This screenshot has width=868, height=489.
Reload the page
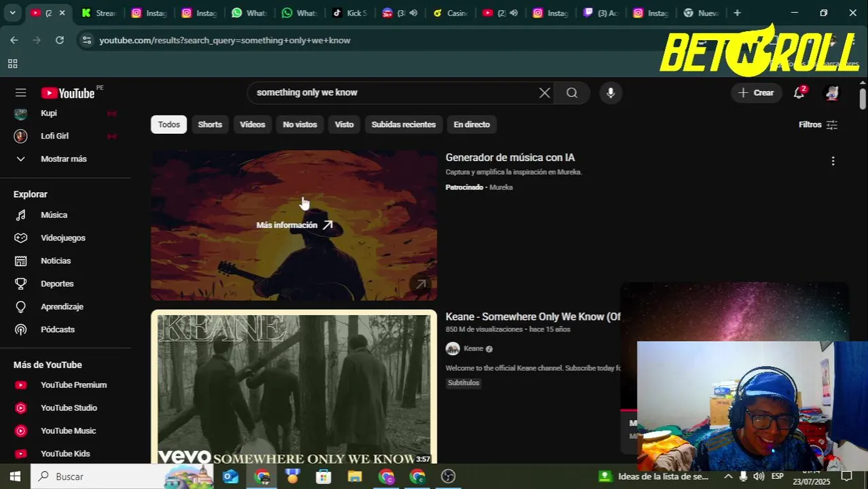click(60, 40)
